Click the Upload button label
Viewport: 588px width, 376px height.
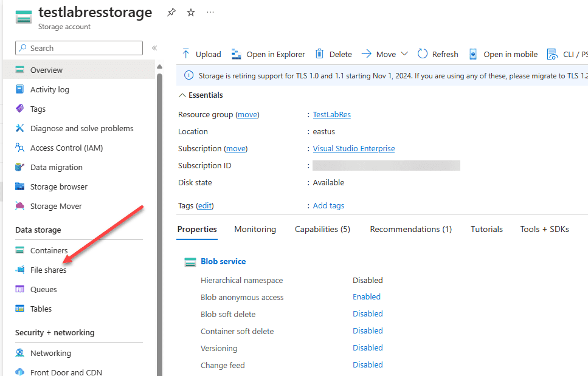coord(209,54)
